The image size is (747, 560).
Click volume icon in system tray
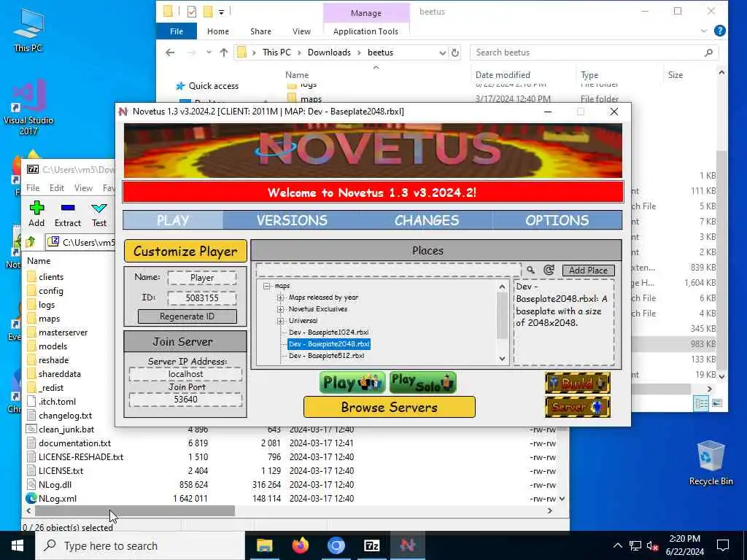(653, 545)
